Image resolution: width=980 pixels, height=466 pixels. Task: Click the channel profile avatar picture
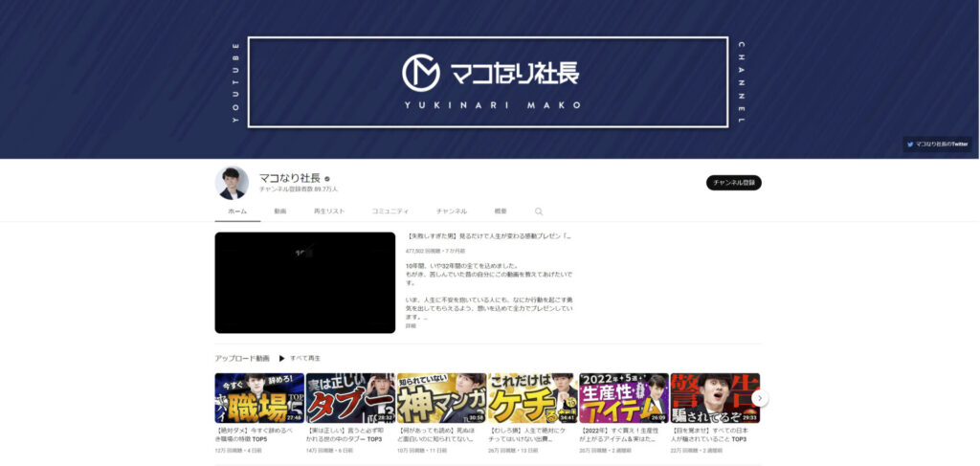coord(232,183)
